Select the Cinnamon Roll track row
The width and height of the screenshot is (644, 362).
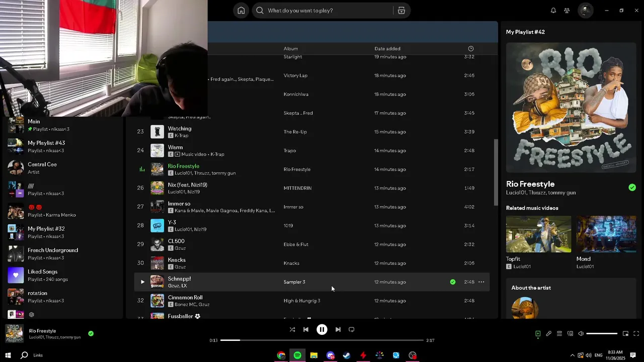click(x=311, y=301)
